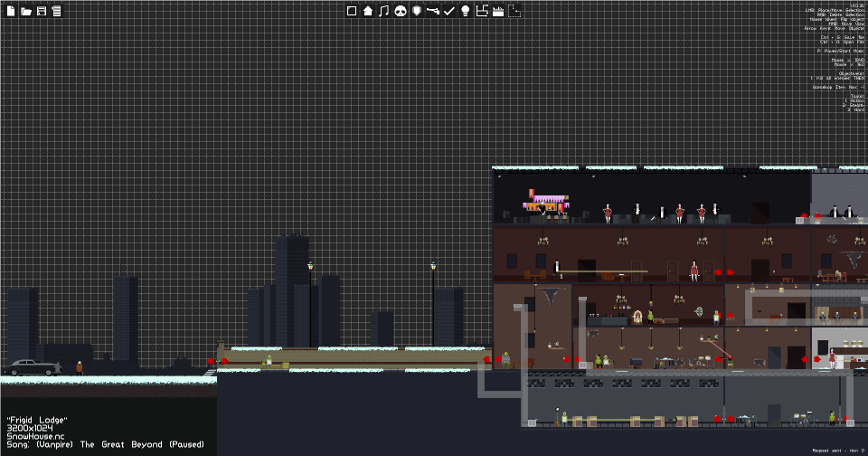Select the panda mask character tool
868x456 pixels.
(401, 11)
